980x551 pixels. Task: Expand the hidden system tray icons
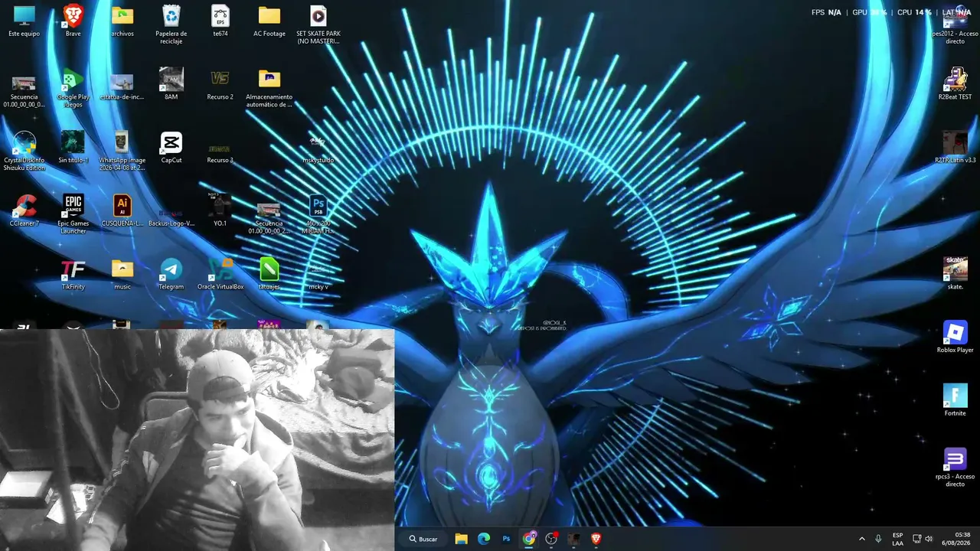(861, 539)
